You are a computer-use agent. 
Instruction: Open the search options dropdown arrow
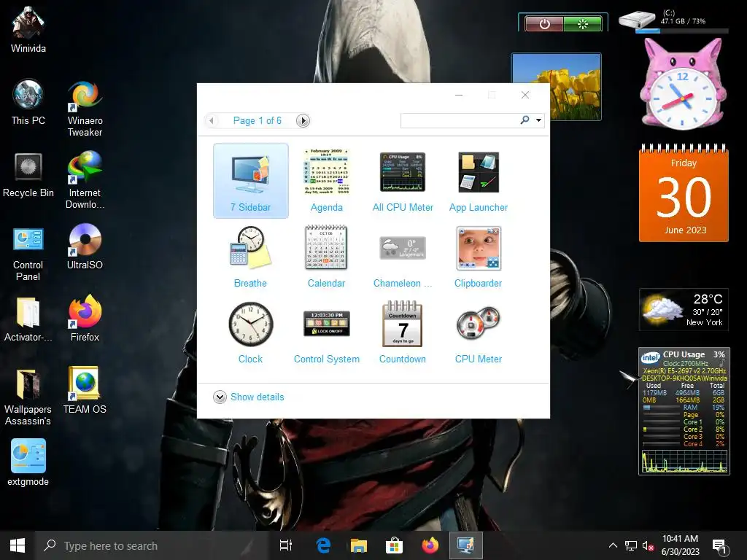[x=538, y=120]
